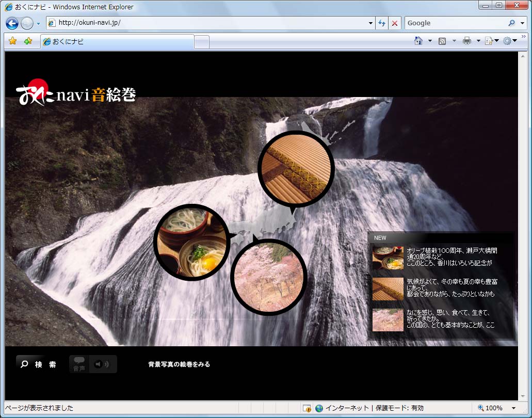
Task: Open Favorites Center star icon
Action: (x=12, y=41)
